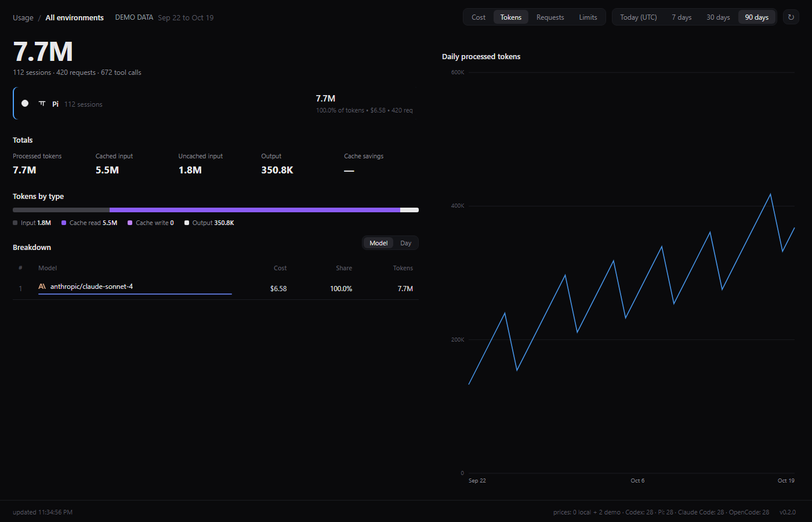Set range to 7 days

681,17
